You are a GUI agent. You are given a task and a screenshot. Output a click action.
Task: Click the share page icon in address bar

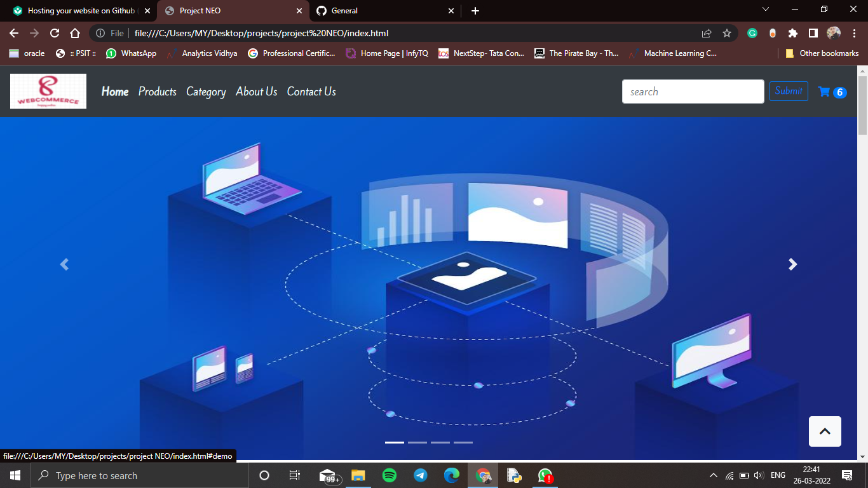(707, 33)
